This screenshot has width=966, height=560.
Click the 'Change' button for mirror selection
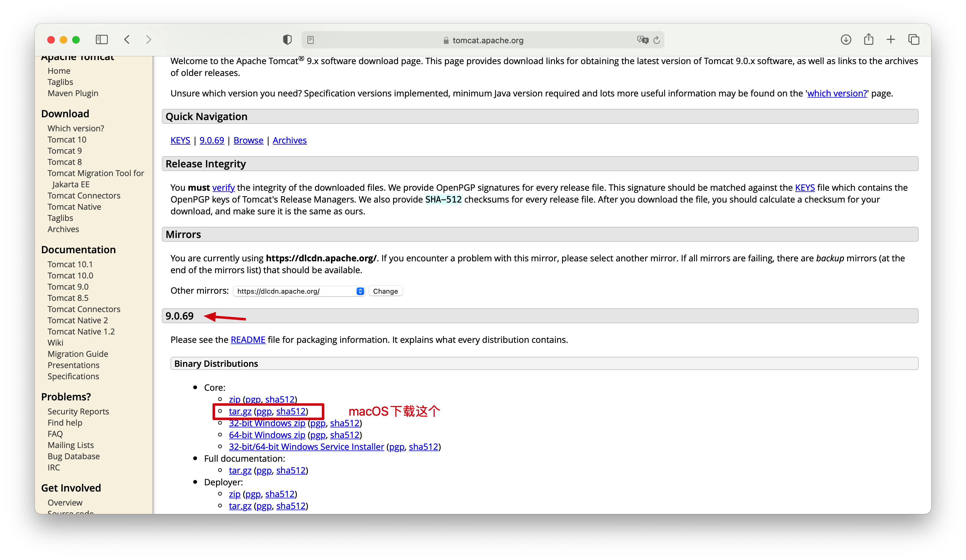coord(386,291)
